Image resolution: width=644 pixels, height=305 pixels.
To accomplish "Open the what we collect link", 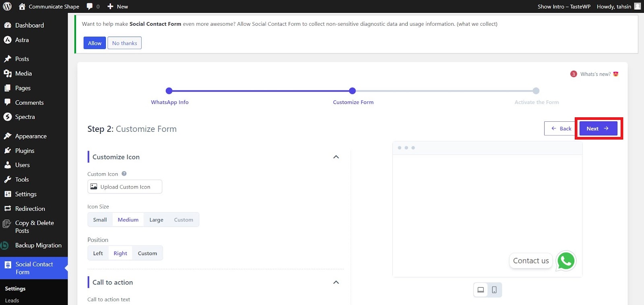I will 477,24.
